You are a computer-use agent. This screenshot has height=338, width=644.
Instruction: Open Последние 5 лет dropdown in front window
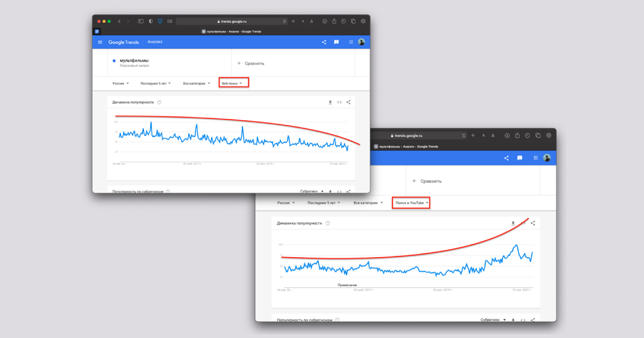pos(156,83)
